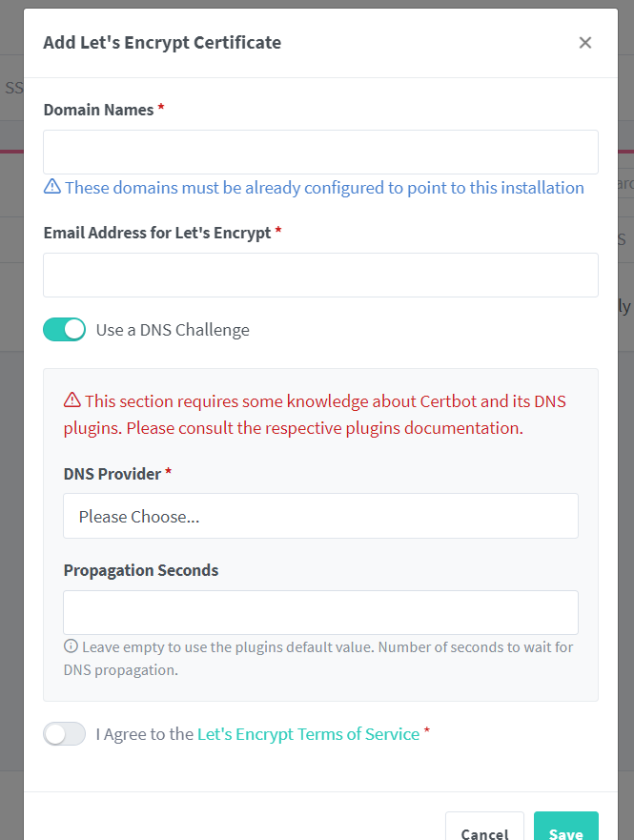Cancel adding the certificate
This screenshot has height=840, width=634.
pos(484,829)
